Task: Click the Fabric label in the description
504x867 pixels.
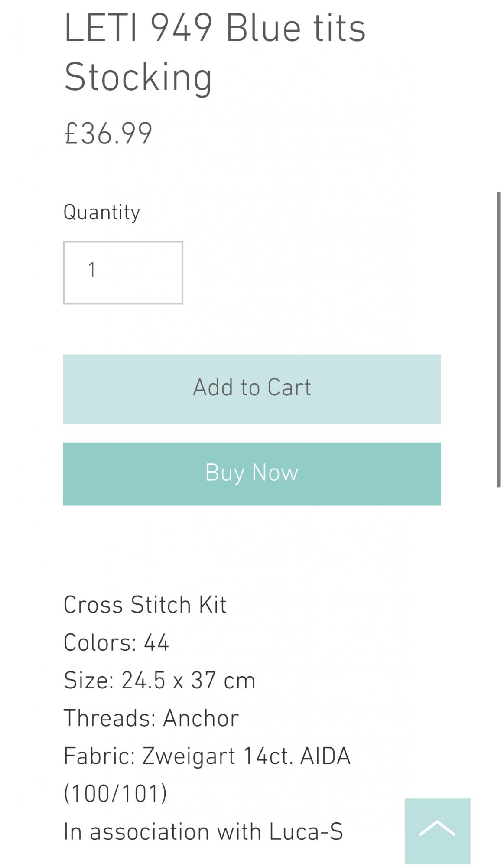Action: 99,756
